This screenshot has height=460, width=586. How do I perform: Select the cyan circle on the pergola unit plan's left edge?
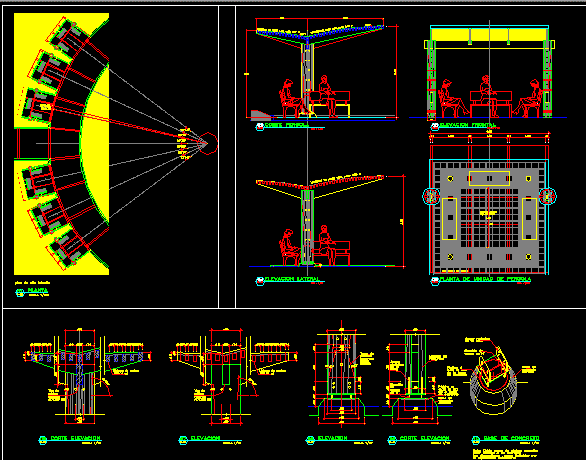(x=431, y=196)
